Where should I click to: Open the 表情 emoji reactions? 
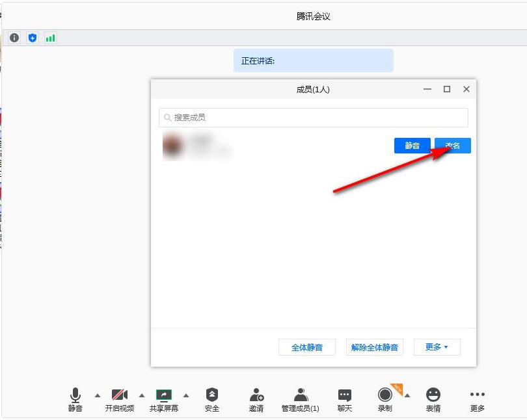point(433,400)
